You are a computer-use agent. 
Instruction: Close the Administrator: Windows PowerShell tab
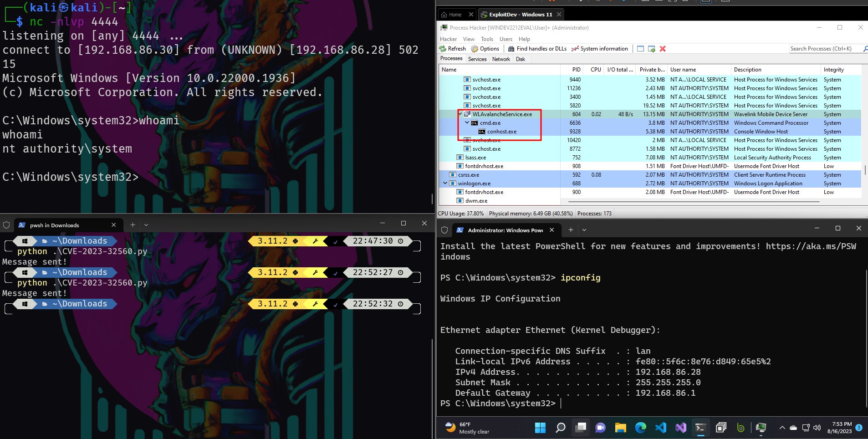pyautogui.click(x=551, y=230)
